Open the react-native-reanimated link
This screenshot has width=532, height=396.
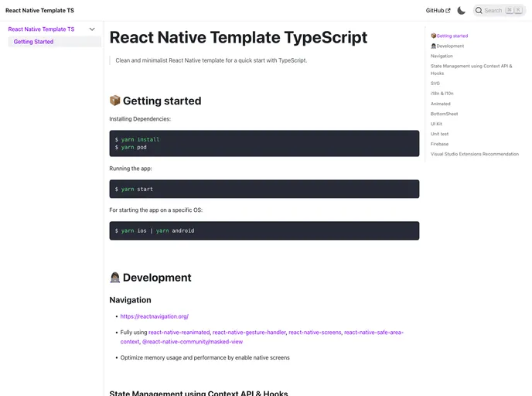(x=179, y=333)
